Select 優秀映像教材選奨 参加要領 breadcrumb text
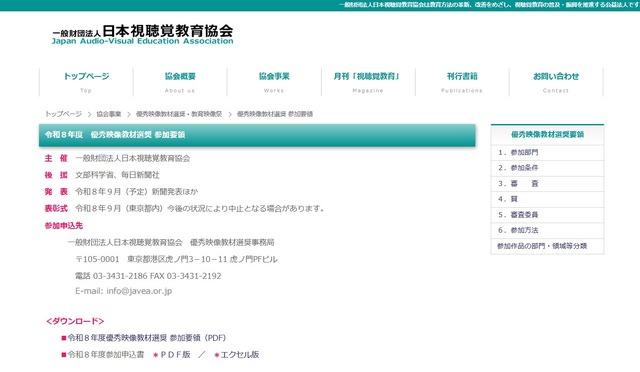This screenshot has width=640, height=372. coord(275,114)
